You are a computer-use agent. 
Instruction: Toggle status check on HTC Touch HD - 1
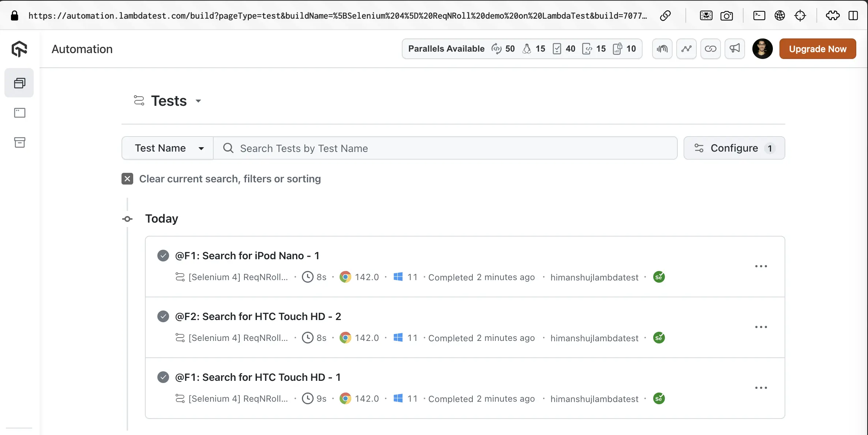point(163,377)
